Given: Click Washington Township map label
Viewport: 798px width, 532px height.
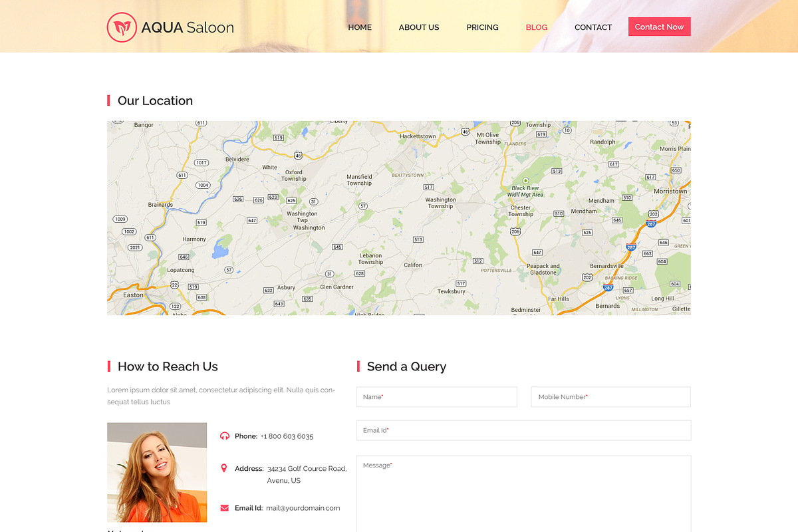Looking at the screenshot, I should [440, 203].
